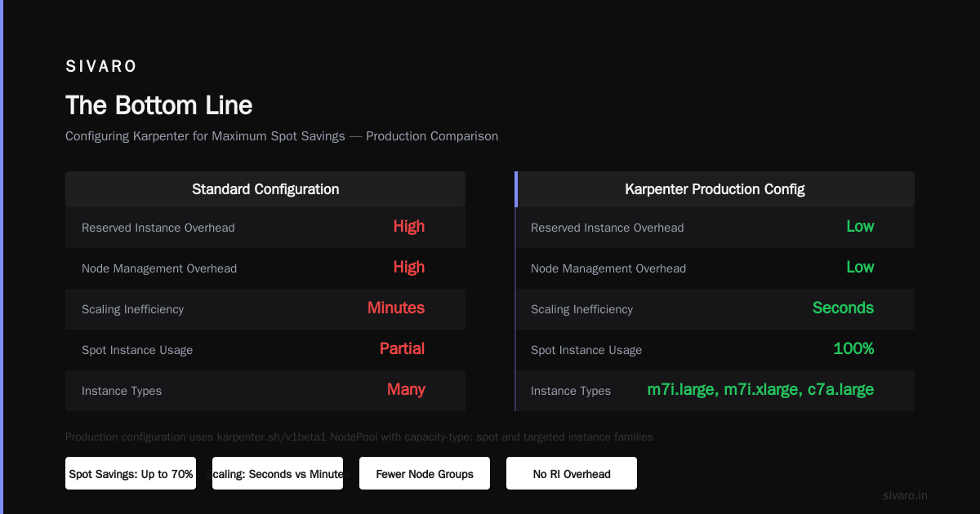Click Standard column Reserved Instance Overhead label

(x=158, y=228)
